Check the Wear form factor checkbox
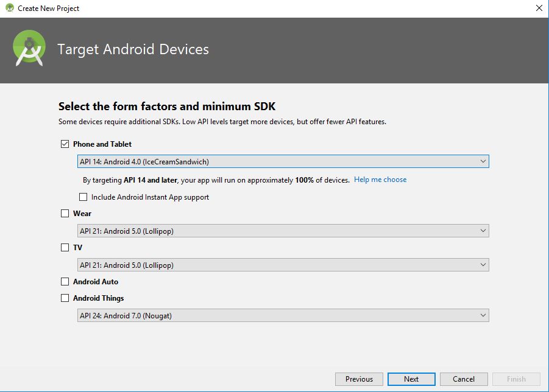The height and width of the screenshot is (392, 549). click(65, 214)
